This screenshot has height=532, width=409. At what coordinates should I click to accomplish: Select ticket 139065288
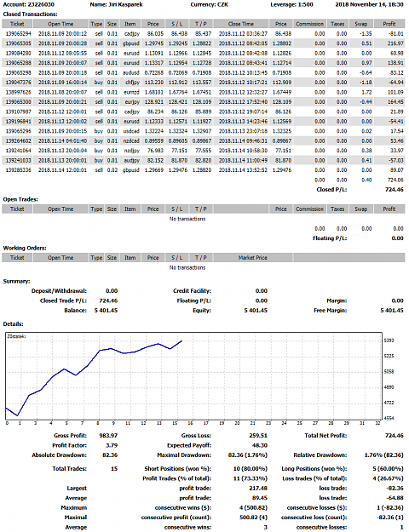click(x=19, y=63)
